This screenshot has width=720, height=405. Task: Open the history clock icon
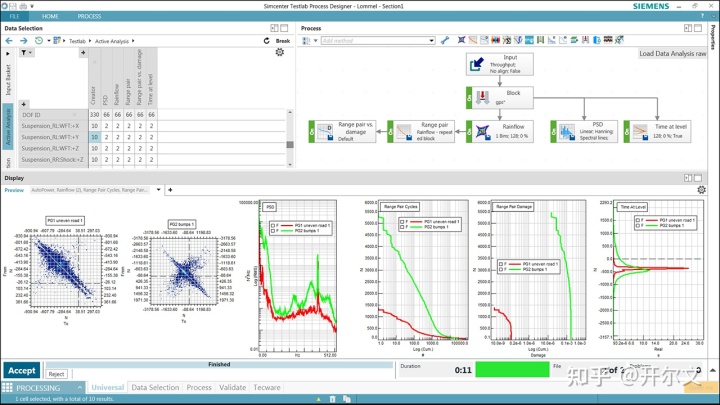click(39, 40)
